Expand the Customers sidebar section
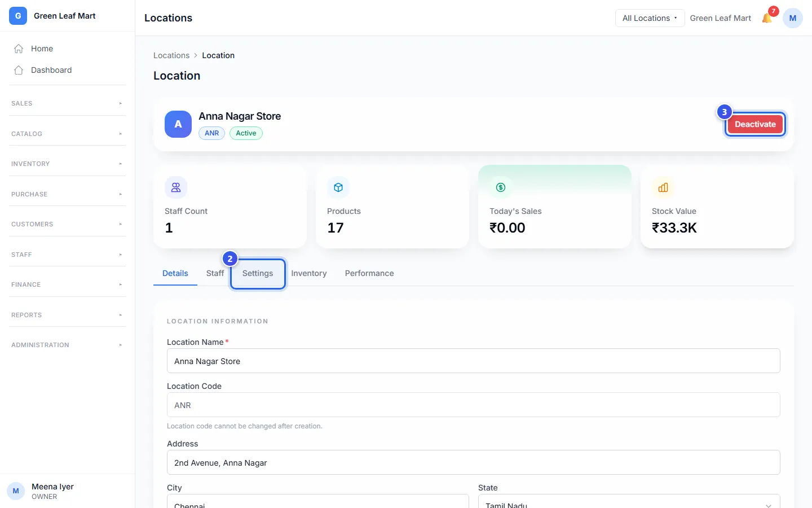 coord(68,224)
